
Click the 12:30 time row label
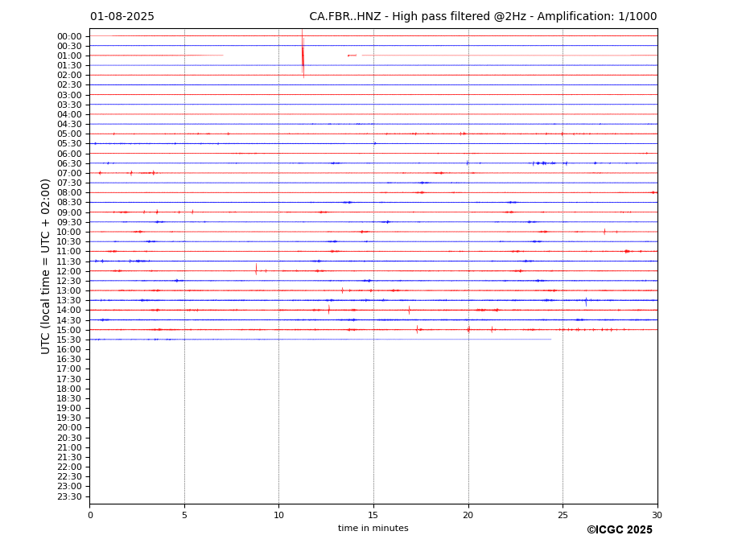pos(69,281)
